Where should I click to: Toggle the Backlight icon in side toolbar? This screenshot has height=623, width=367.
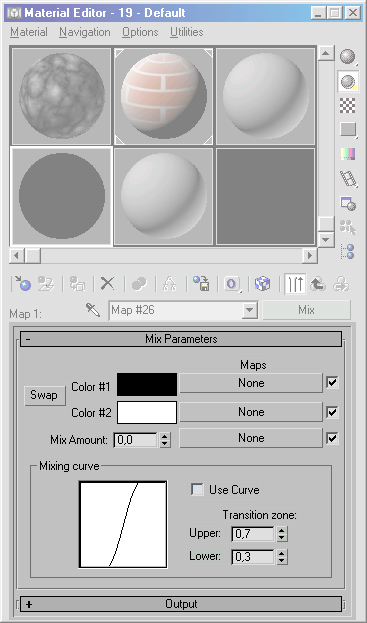[x=348, y=81]
